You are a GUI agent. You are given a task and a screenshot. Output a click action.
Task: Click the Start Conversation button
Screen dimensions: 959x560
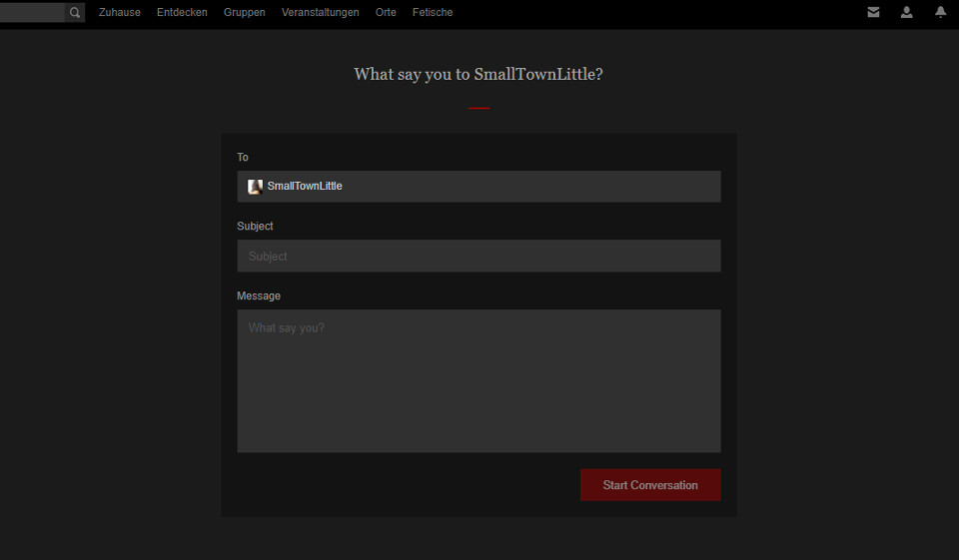tap(650, 485)
